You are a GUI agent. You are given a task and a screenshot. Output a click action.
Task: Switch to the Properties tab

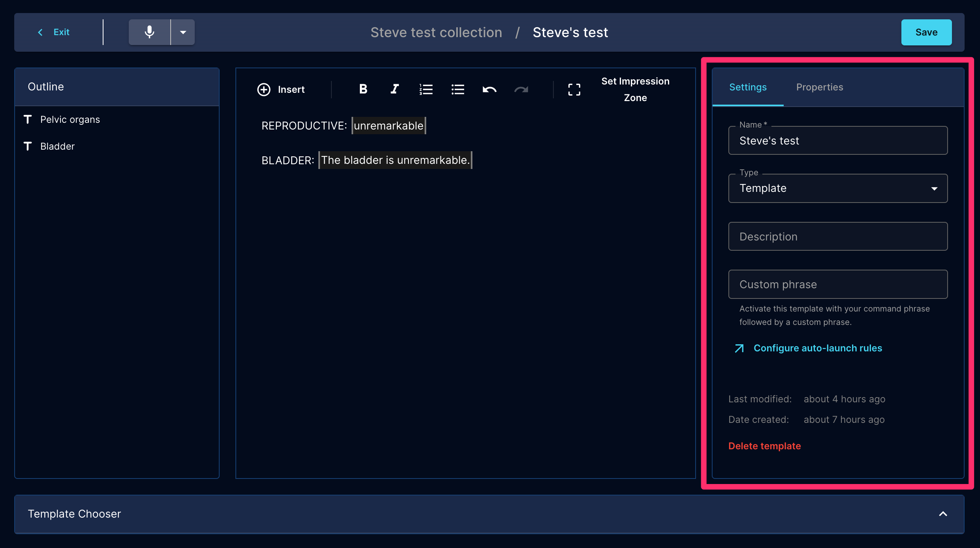tap(820, 87)
